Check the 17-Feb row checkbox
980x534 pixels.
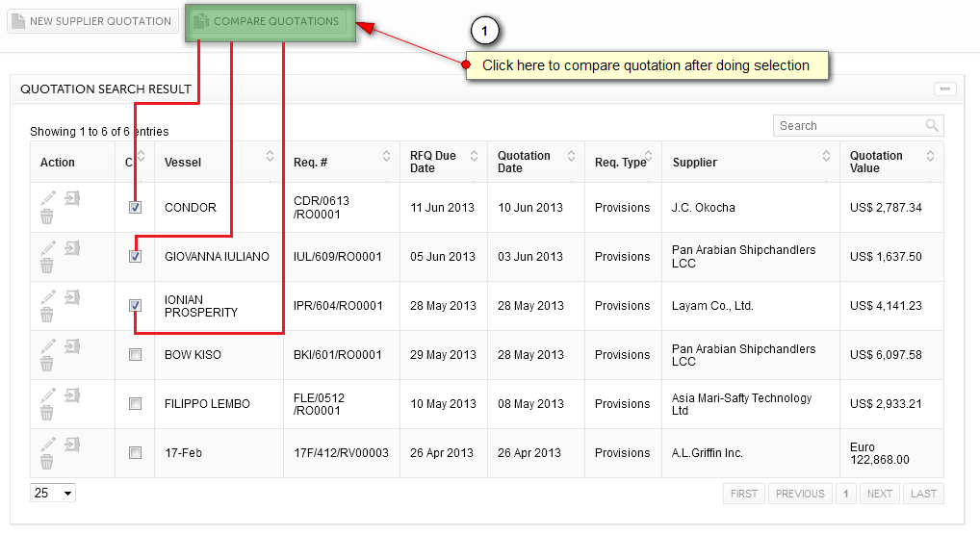[135, 453]
